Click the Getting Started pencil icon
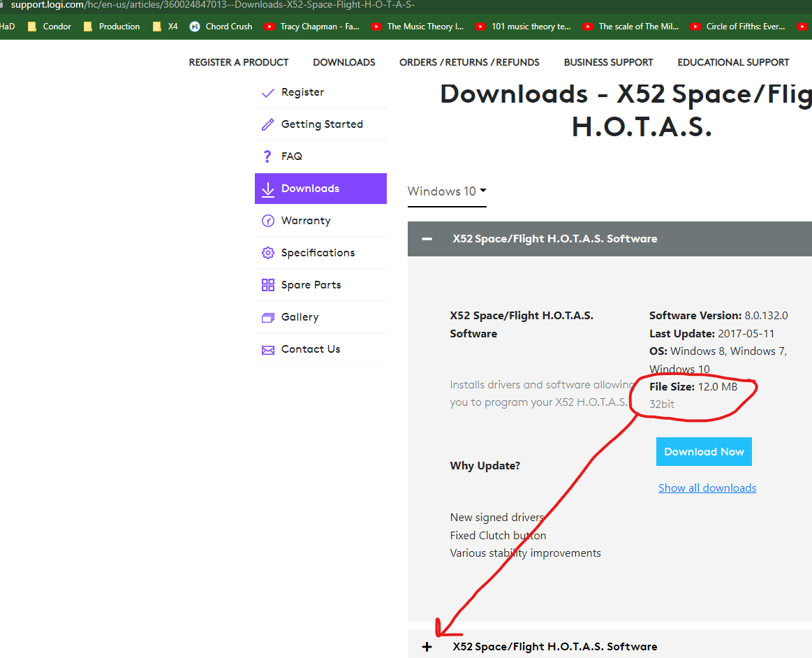The height and width of the screenshot is (658, 812). point(267,125)
